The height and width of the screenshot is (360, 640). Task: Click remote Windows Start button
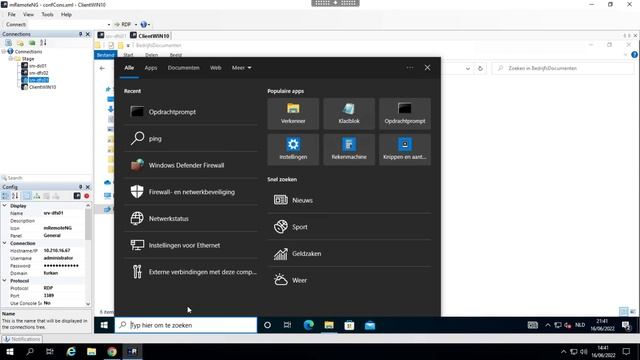point(104,325)
